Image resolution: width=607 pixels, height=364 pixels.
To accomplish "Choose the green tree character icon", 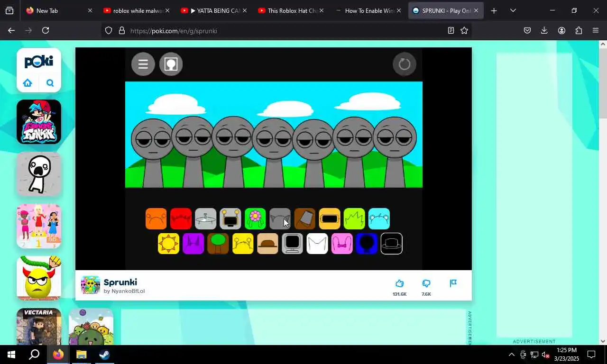I will (x=218, y=244).
